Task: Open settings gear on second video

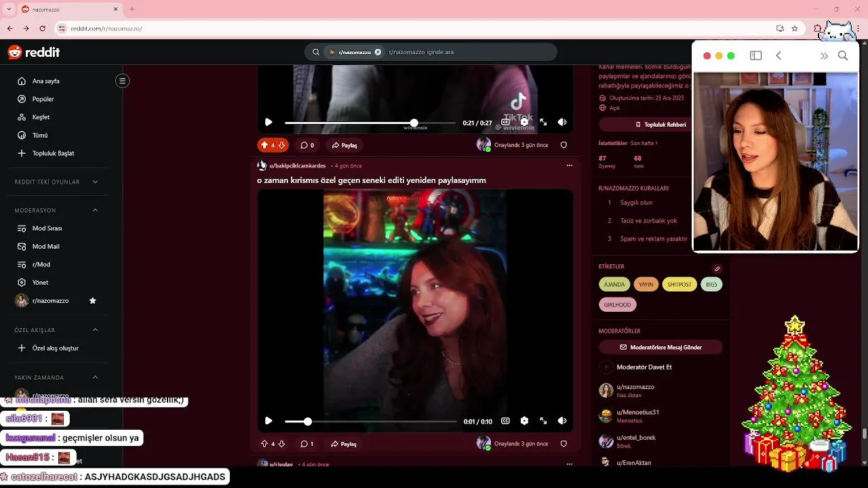Action: [524, 421]
